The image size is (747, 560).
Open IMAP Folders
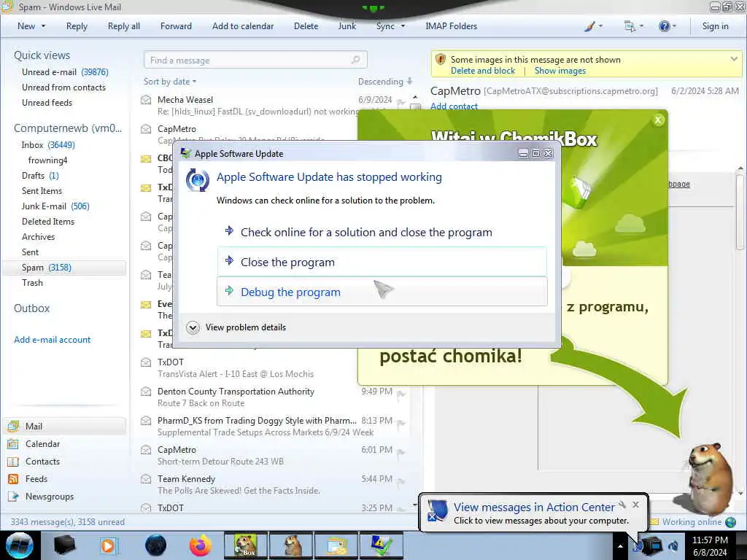click(451, 26)
